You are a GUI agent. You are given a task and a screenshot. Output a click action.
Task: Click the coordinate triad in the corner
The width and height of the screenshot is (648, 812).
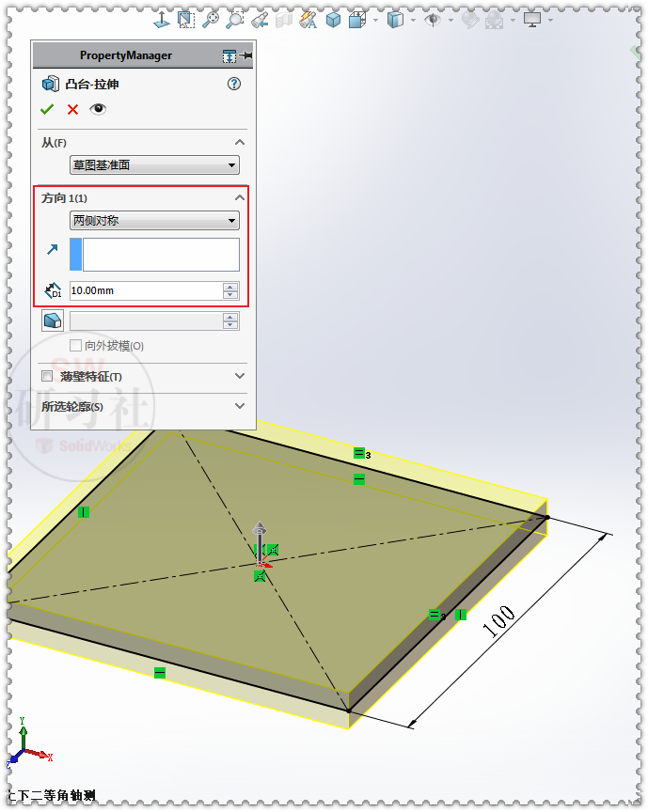(x=28, y=743)
